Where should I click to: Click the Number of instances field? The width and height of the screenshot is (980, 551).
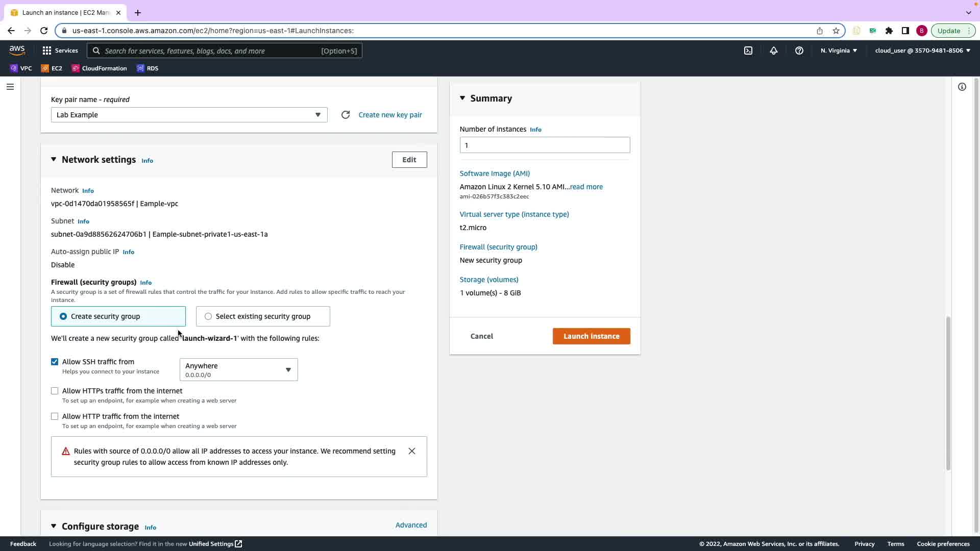coord(545,145)
